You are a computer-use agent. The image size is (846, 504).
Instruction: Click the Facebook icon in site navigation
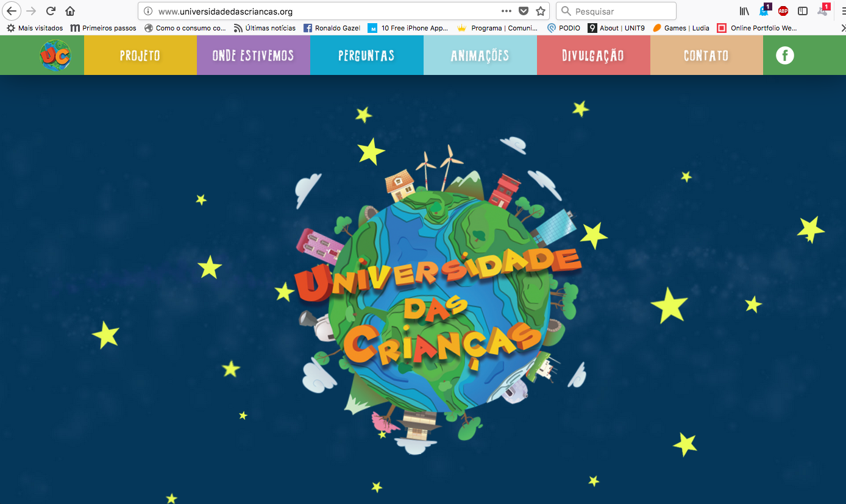pos(784,55)
